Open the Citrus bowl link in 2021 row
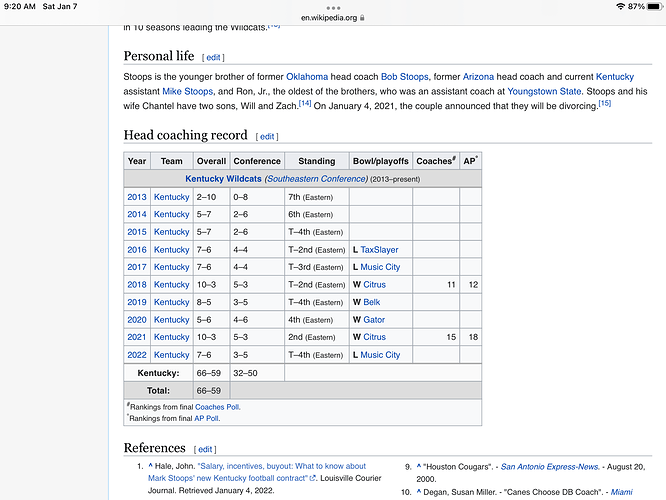666x500 pixels. 375,337
